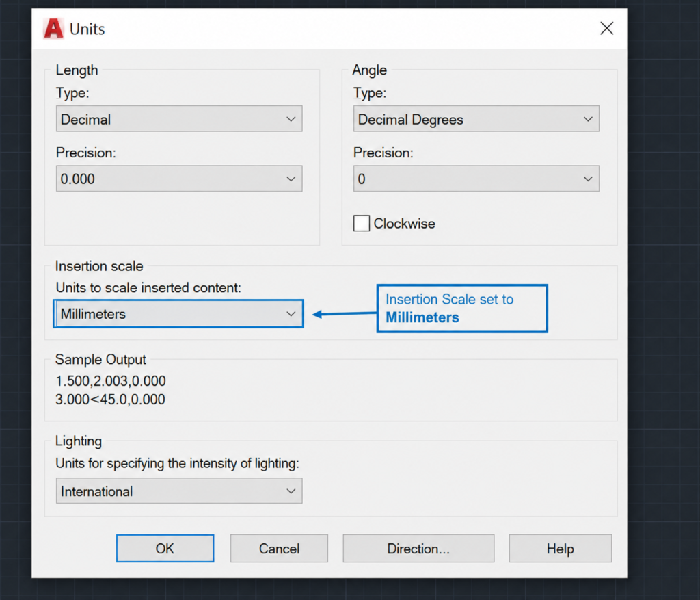Open the Insertion scale Millimeters dropdown
This screenshot has width=700, height=600.
(x=178, y=313)
